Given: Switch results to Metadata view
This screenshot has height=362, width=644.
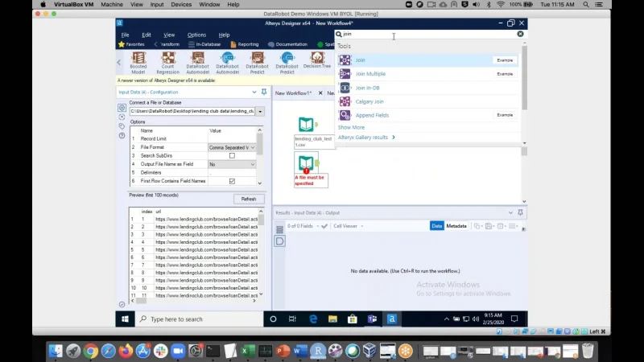Looking at the screenshot, I should click(456, 226).
